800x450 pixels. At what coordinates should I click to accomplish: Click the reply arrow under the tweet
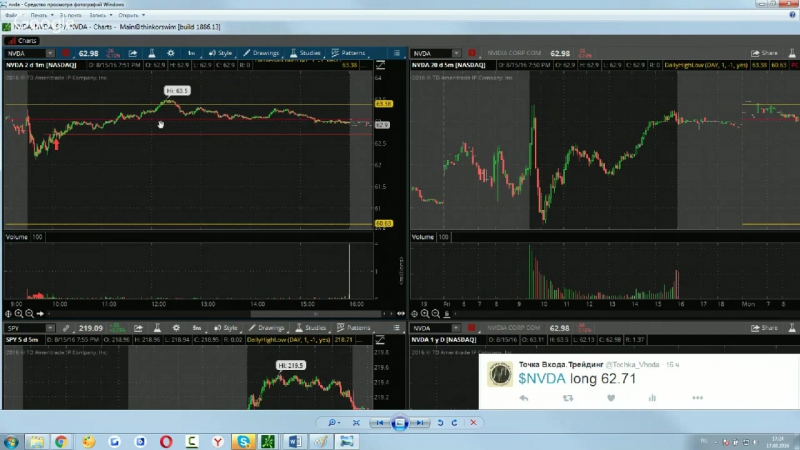coord(524,398)
